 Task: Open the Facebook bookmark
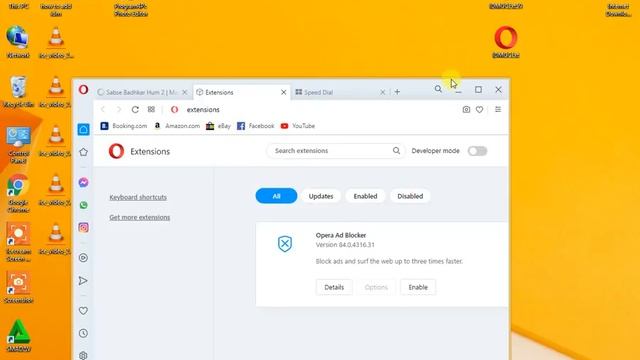tap(256, 126)
